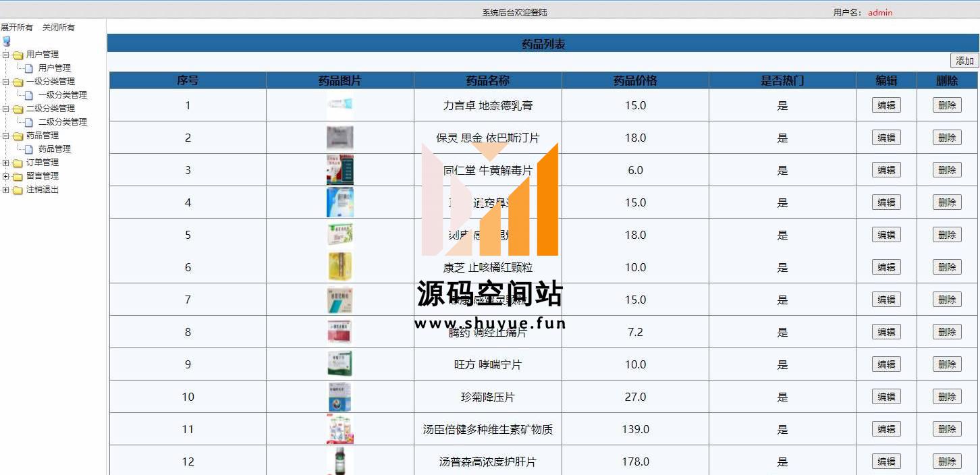Click the product thumbnail in row 3

point(339,170)
